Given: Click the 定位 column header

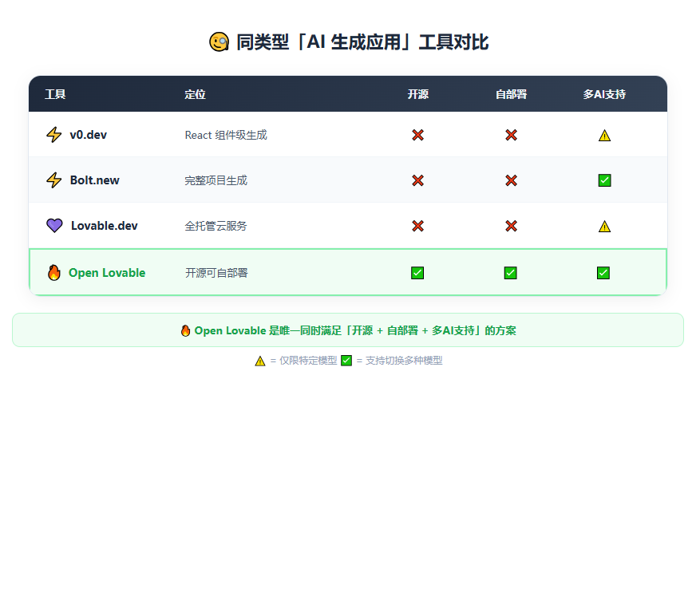Looking at the screenshot, I should (196, 94).
